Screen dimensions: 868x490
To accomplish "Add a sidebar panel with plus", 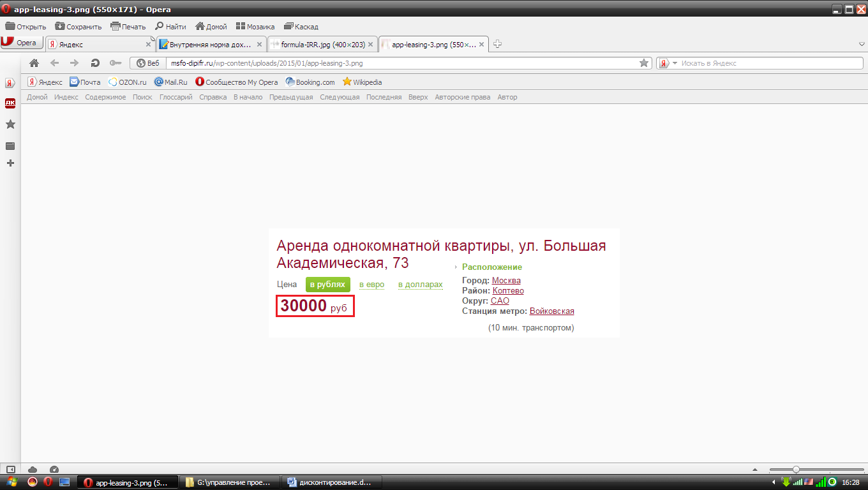I will pyautogui.click(x=10, y=163).
